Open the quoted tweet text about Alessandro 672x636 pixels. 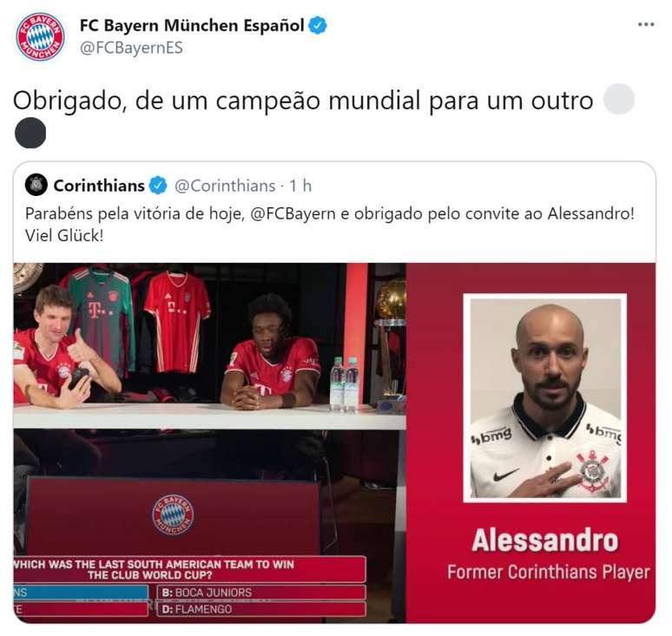click(330, 225)
